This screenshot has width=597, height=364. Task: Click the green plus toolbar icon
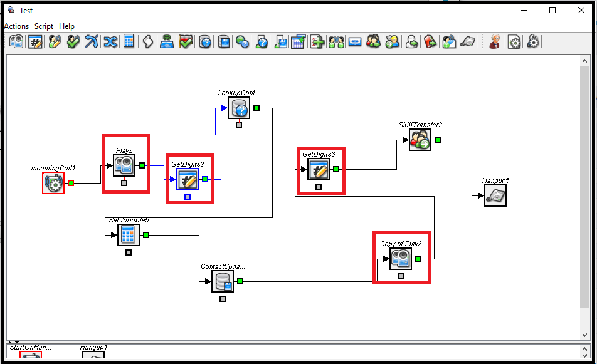317,41
